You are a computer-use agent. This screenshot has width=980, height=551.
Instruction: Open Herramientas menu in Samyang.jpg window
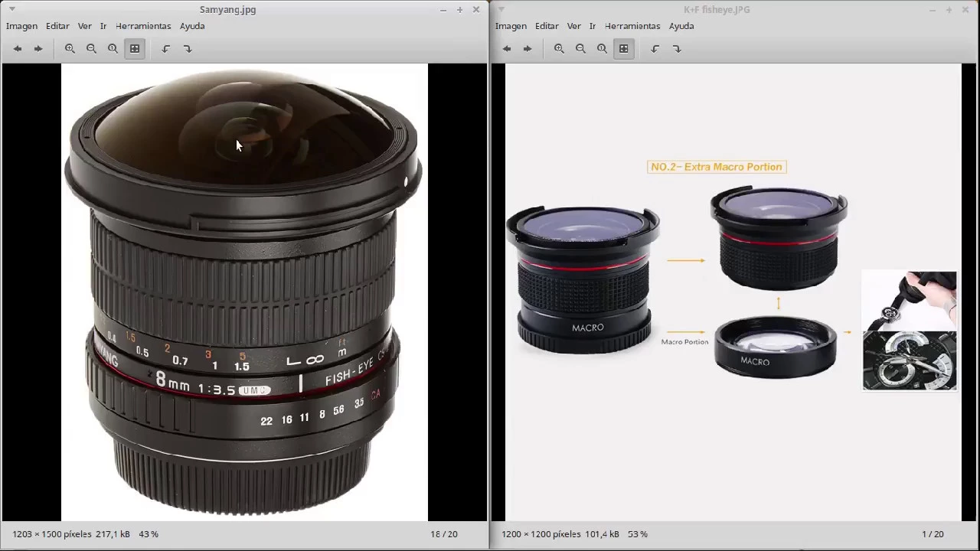point(143,26)
